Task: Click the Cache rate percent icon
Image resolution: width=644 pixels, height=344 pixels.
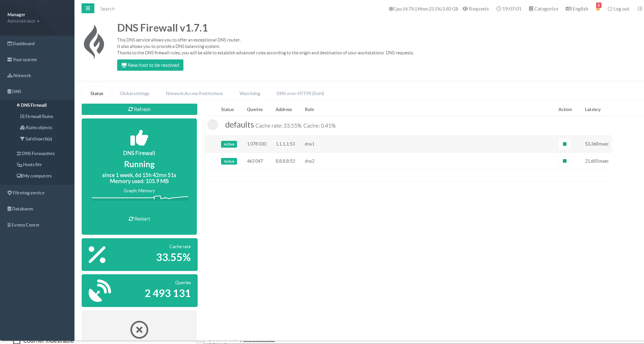Action: click(97, 255)
